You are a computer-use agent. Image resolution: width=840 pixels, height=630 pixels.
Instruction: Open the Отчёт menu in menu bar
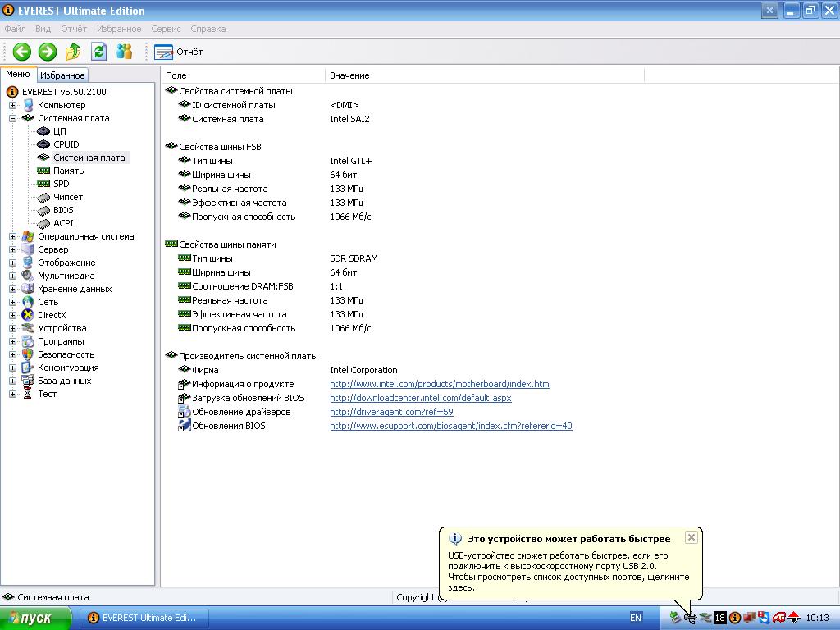coord(73,29)
